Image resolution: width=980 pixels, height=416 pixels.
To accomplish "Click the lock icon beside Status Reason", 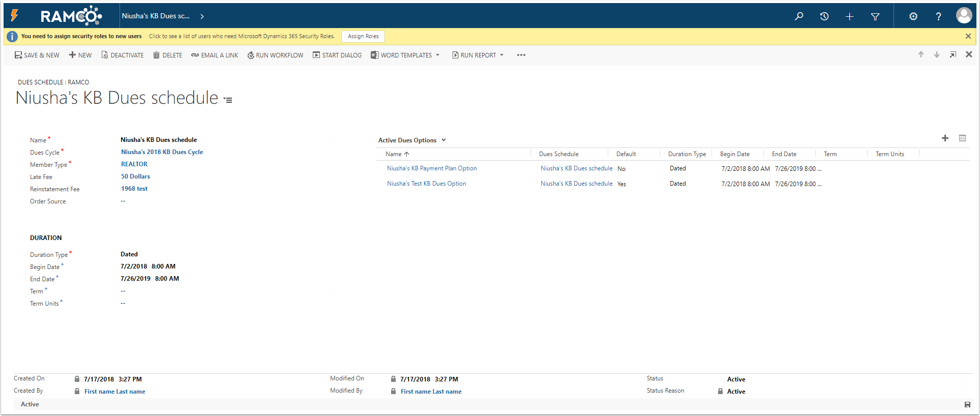I will [x=720, y=391].
